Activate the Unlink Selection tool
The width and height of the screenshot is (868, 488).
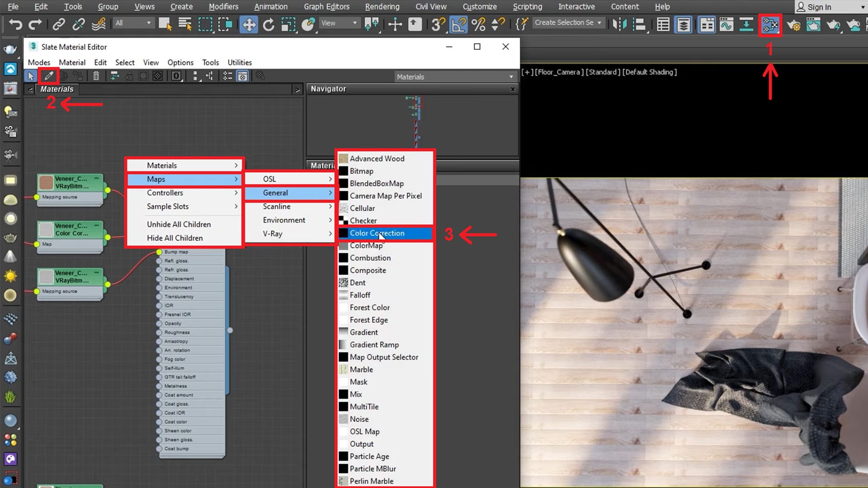point(79,24)
